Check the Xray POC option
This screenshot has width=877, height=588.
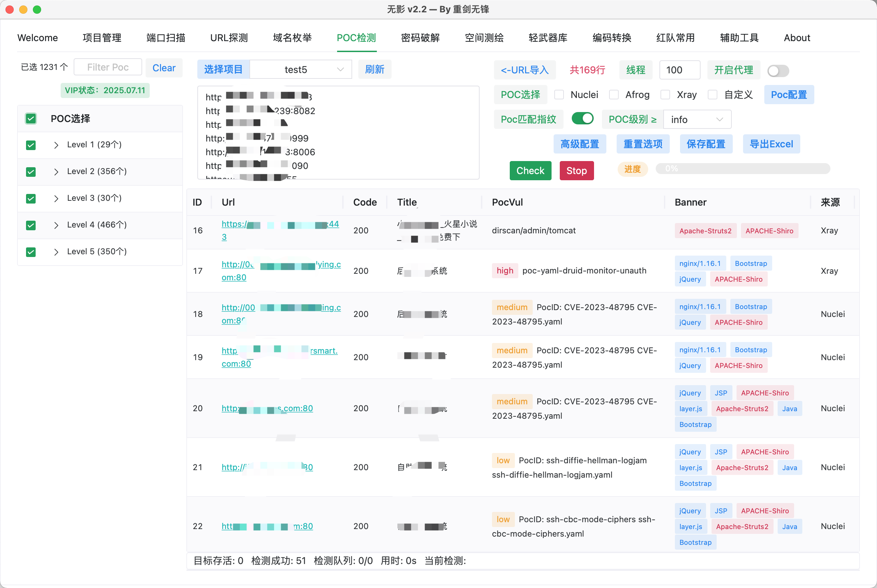click(665, 95)
